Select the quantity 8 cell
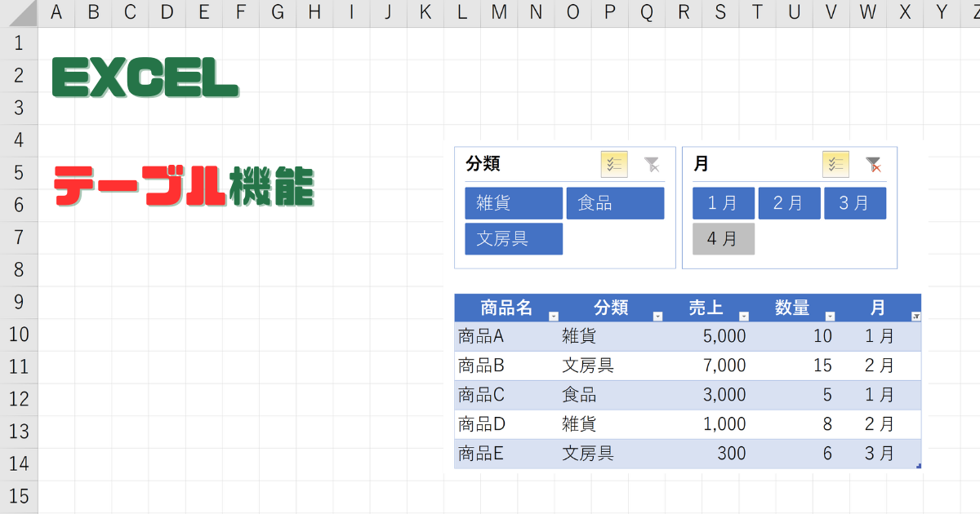980x514 pixels. (x=794, y=424)
